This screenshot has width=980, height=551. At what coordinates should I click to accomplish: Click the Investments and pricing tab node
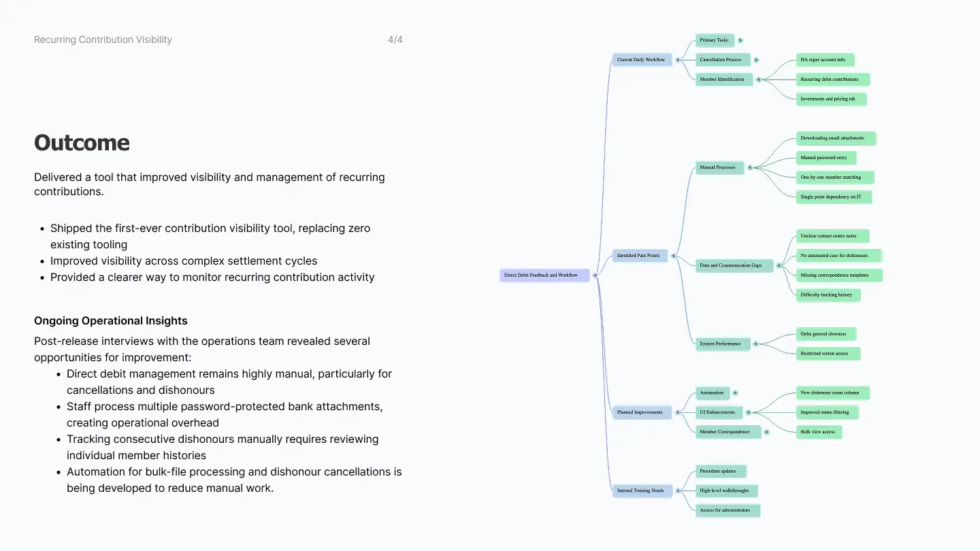[x=831, y=99]
